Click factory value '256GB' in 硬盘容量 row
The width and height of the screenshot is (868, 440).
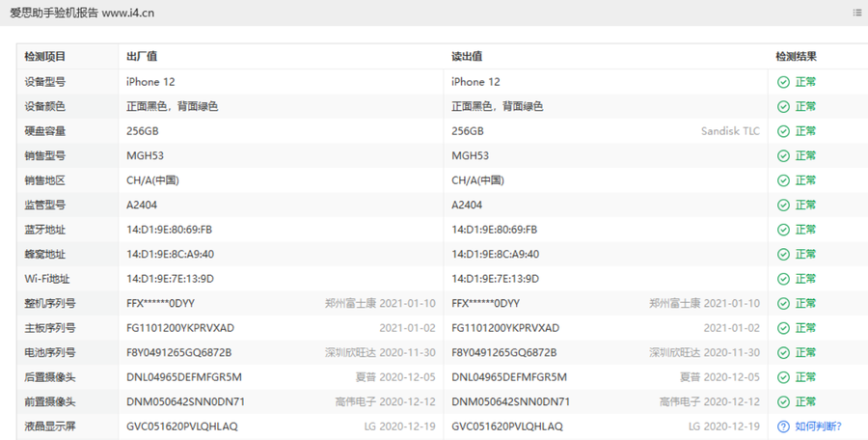[x=143, y=131]
